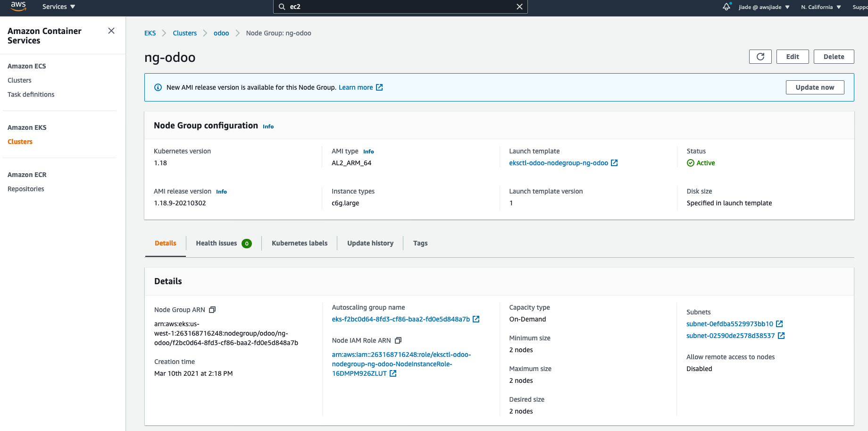This screenshot has height=431, width=868.
Task: Open the Update history tab
Action: pyautogui.click(x=370, y=243)
